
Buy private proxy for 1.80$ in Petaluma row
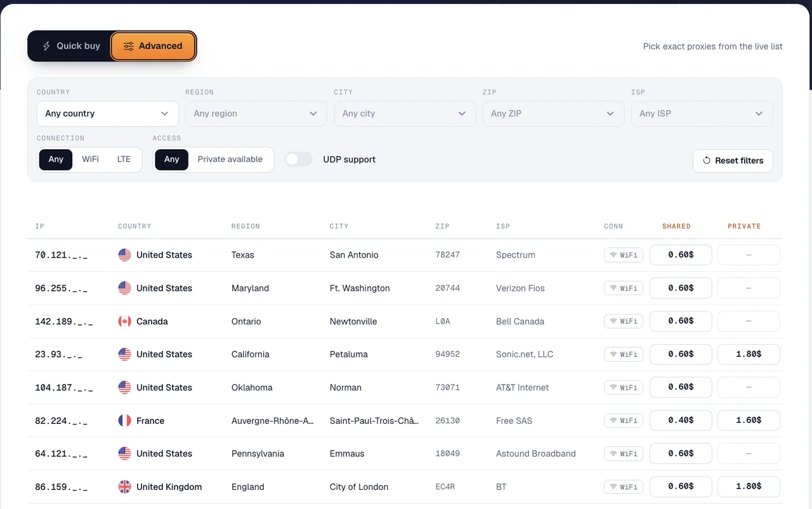click(x=749, y=354)
